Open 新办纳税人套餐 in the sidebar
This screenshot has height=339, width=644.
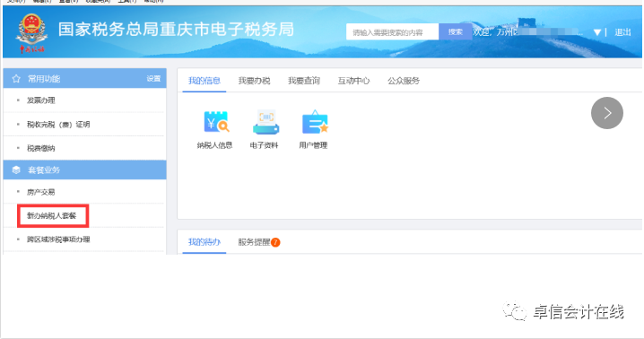pyautogui.click(x=52, y=216)
